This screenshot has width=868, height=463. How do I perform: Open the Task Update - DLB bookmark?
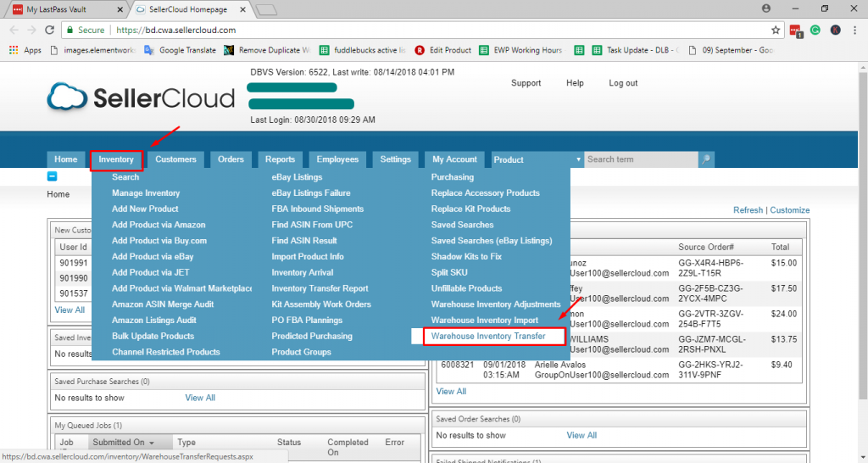pos(636,50)
